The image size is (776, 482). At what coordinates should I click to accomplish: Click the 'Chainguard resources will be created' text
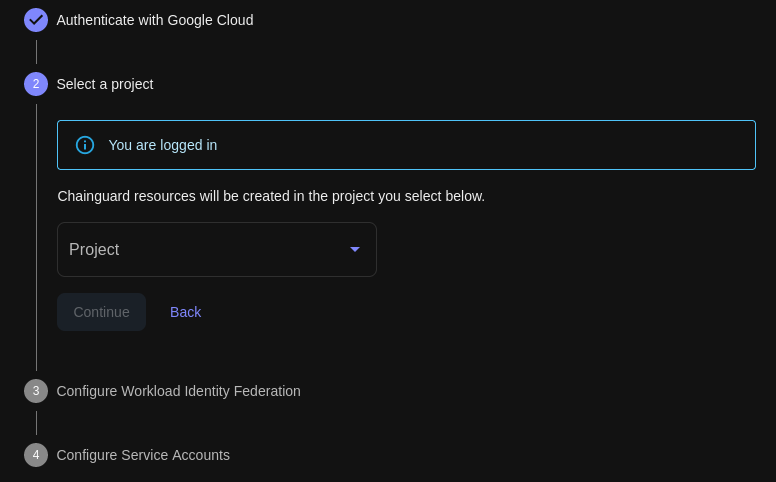click(x=271, y=196)
